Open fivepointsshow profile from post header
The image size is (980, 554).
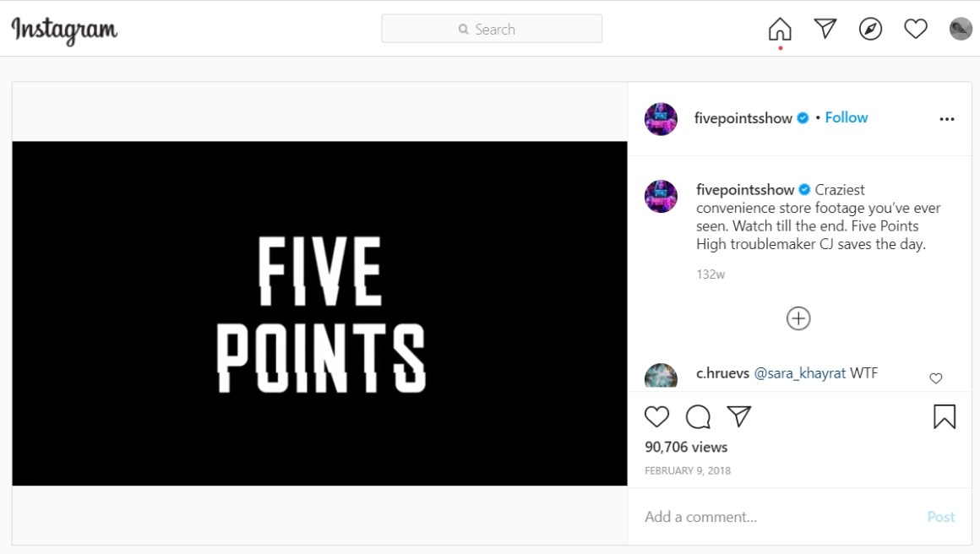(x=743, y=118)
